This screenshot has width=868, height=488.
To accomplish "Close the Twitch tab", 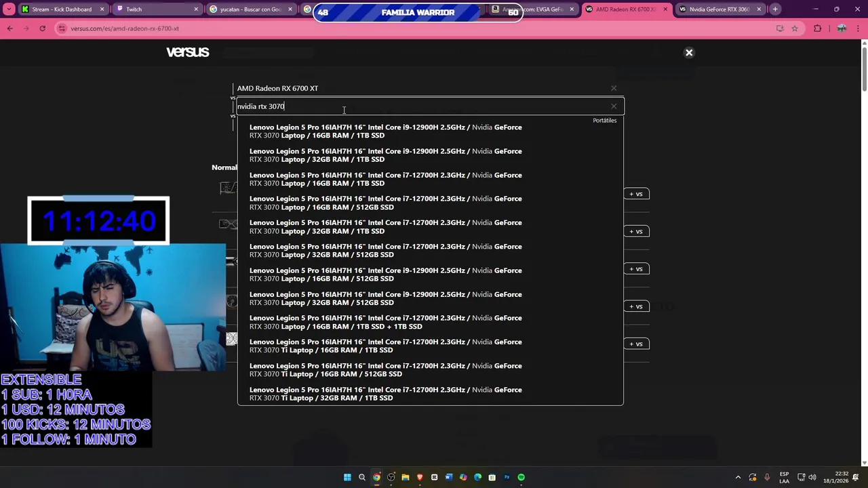I will pos(197,9).
